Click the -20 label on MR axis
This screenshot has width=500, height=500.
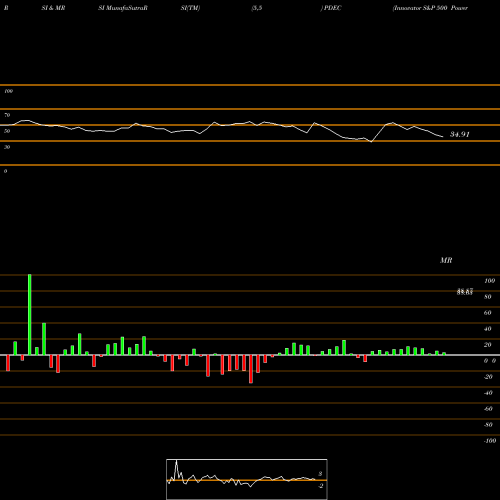click(x=488, y=377)
